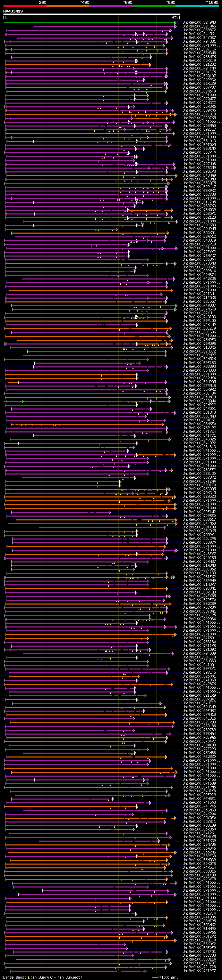Select hit label UniRef100_Q9SBM1
Viewport: 222px width, 980px height.
(x=199, y=589)
